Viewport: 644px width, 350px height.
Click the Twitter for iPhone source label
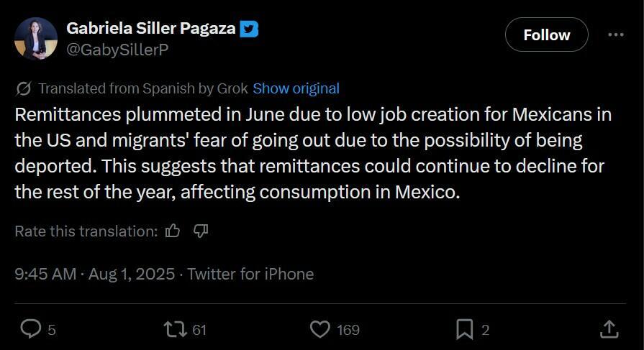[250, 274]
